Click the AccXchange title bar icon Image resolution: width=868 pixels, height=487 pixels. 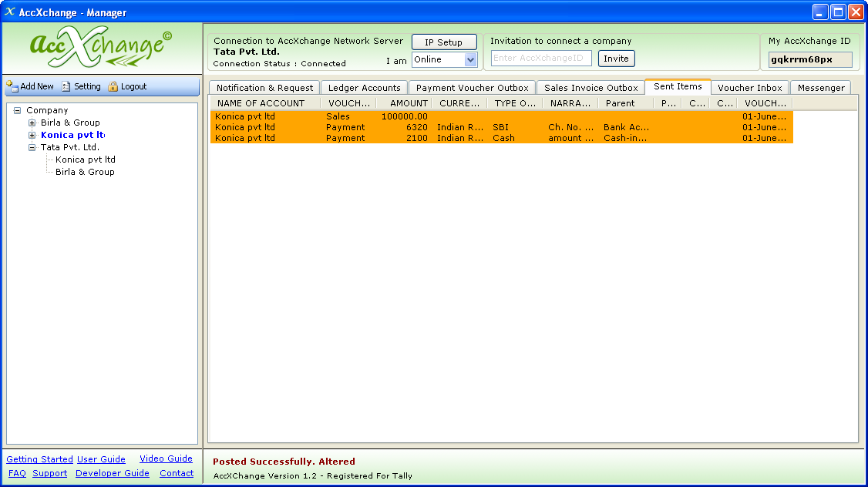tap(9, 12)
